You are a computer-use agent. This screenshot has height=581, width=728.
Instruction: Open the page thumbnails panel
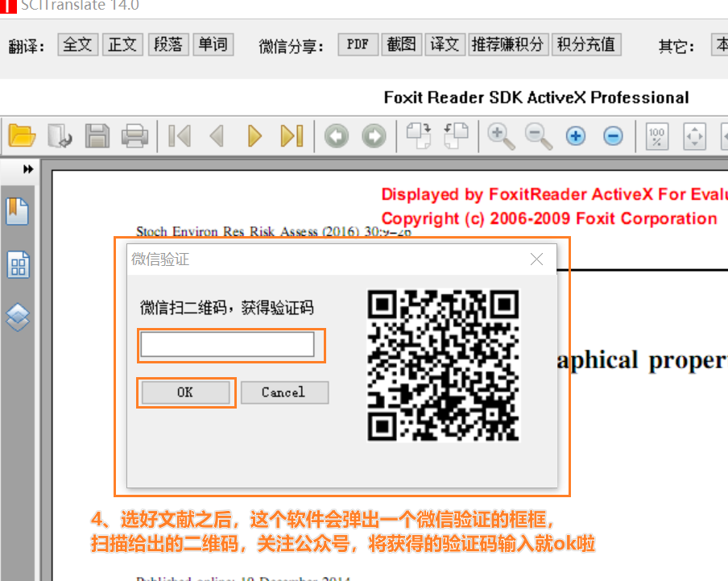point(18,265)
